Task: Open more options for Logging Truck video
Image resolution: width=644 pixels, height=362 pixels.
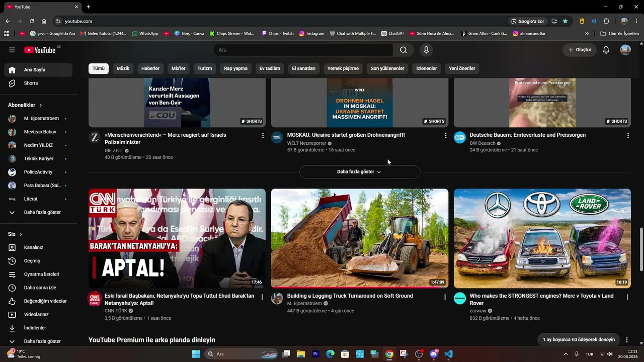Action: click(x=445, y=297)
